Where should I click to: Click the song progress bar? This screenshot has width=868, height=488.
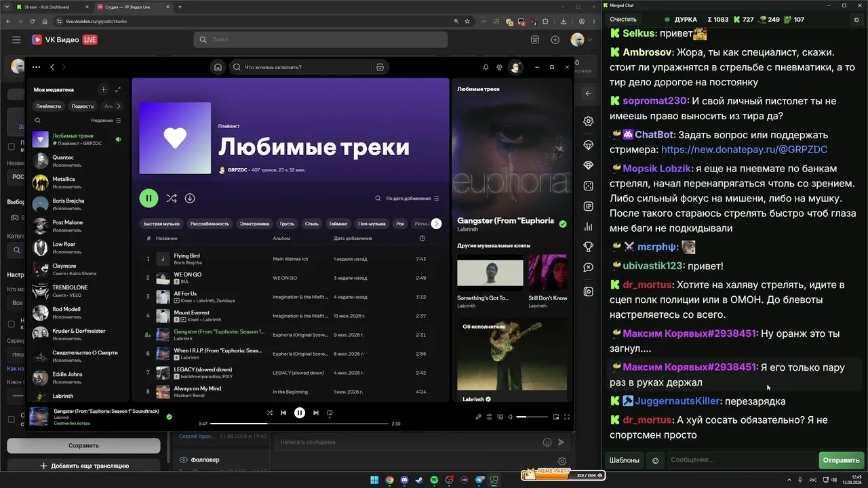(300, 424)
